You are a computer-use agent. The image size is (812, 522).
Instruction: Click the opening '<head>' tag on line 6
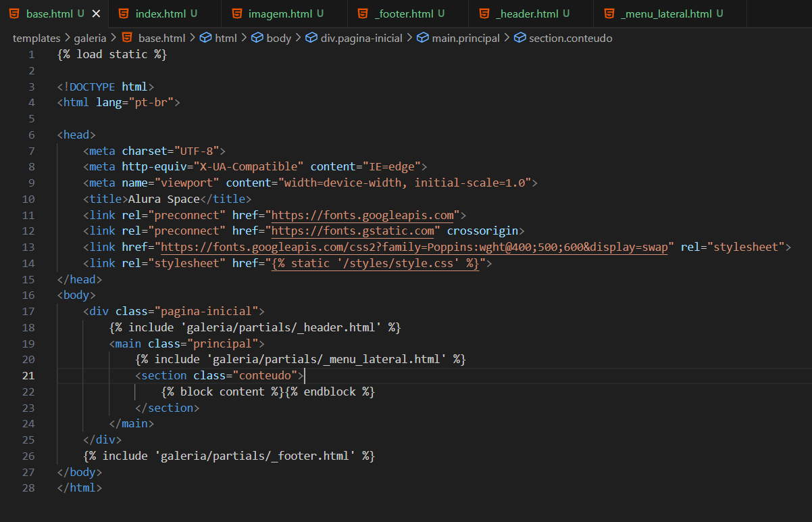point(76,135)
